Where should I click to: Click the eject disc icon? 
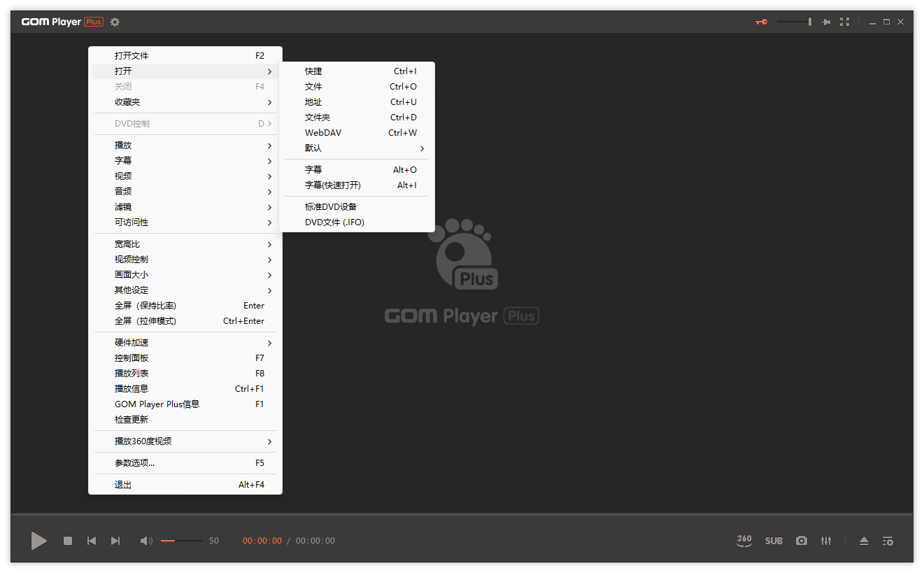(x=863, y=540)
